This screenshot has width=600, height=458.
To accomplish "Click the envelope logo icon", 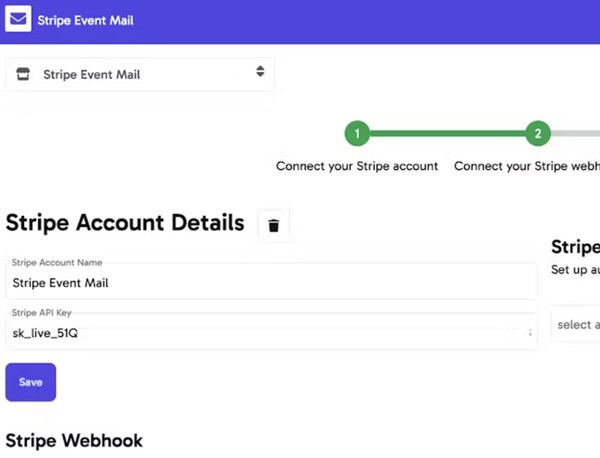I will [18, 20].
